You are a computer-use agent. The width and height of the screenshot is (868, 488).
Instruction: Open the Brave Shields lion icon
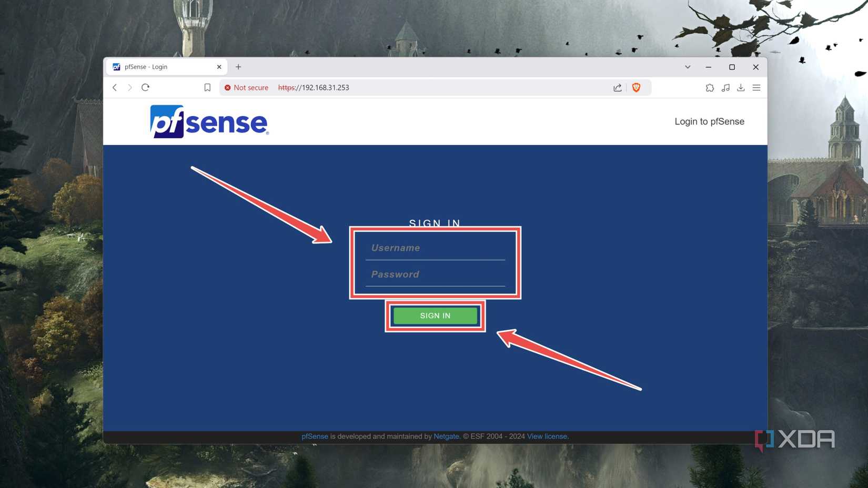pos(636,88)
